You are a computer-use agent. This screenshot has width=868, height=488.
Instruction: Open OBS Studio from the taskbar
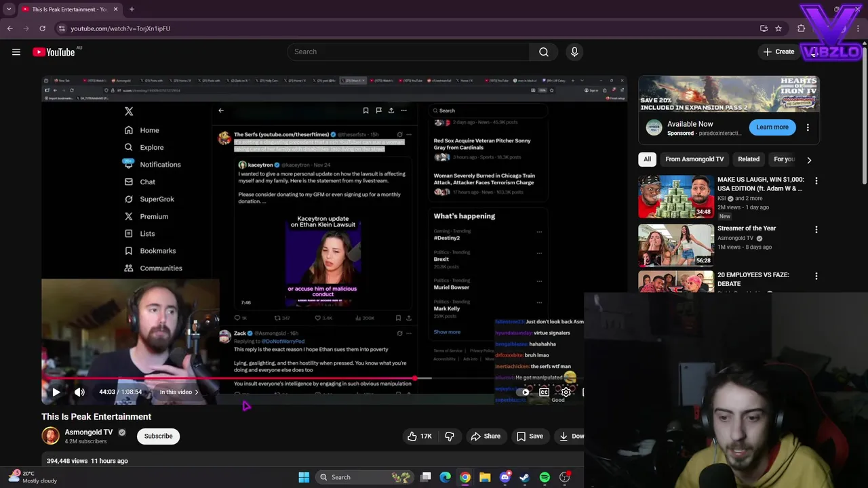pyautogui.click(x=565, y=477)
